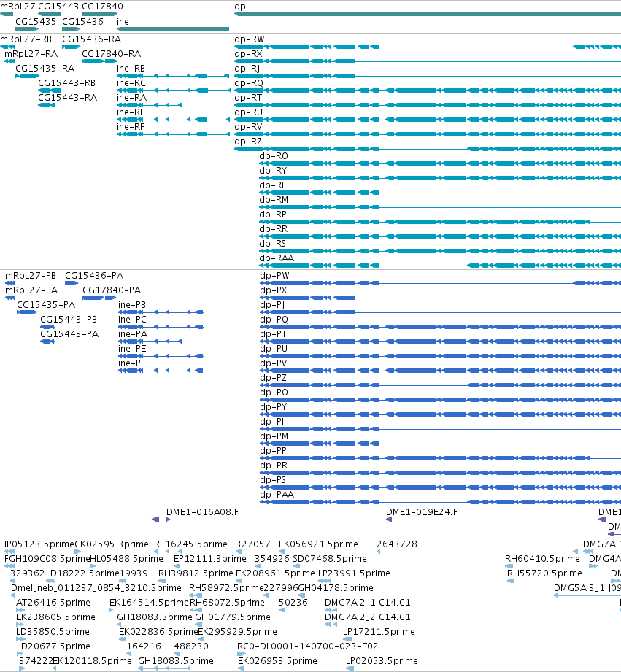This screenshot has height=672, width=621.
Task: Click the ine-RB transcript label
Action: (x=131, y=69)
